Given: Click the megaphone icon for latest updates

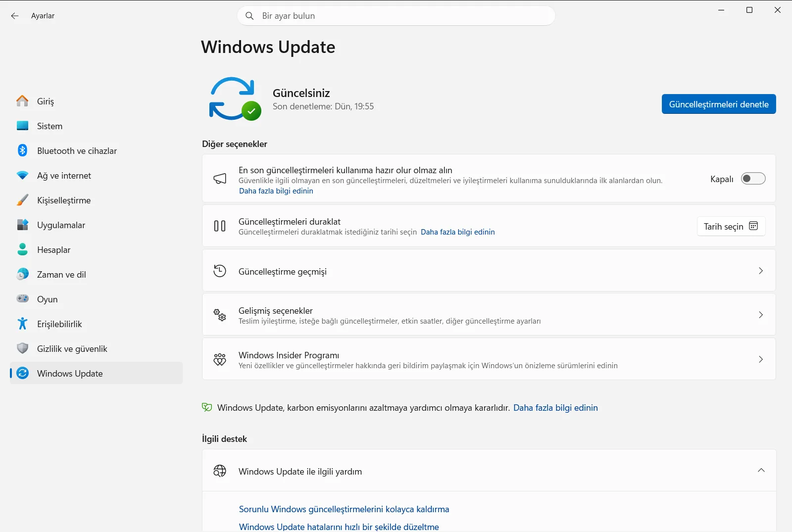Looking at the screenshot, I should click(220, 178).
